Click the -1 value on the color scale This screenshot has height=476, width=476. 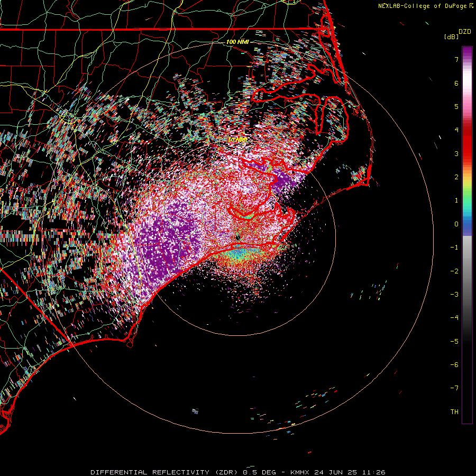coord(454,248)
